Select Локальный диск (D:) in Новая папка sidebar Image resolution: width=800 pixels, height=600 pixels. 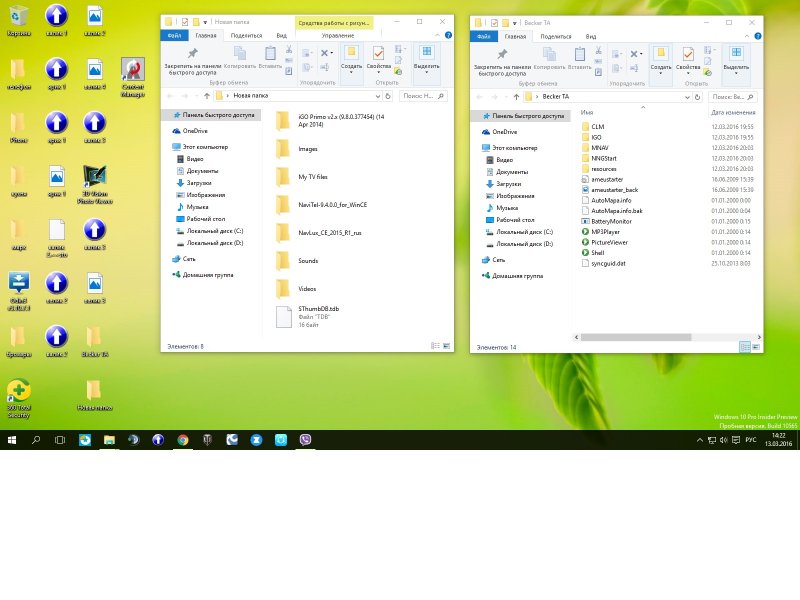tap(216, 243)
